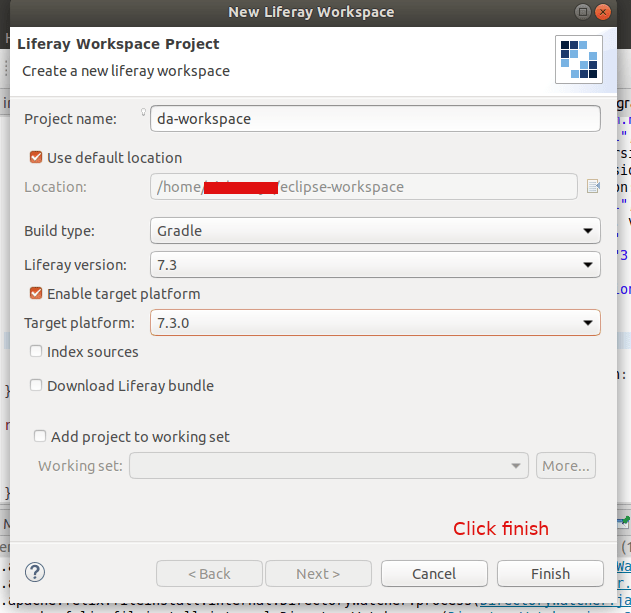
Task: Expand the Liferay version dropdown
Action: point(374,265)
